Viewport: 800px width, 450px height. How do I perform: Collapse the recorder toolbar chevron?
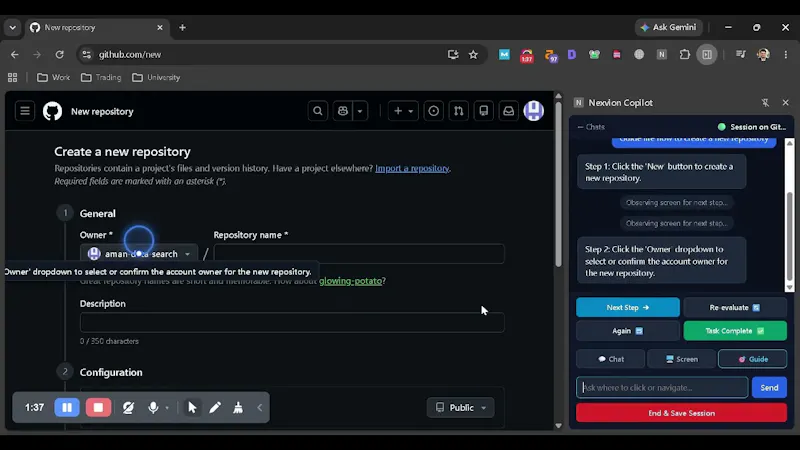(260, 408)
